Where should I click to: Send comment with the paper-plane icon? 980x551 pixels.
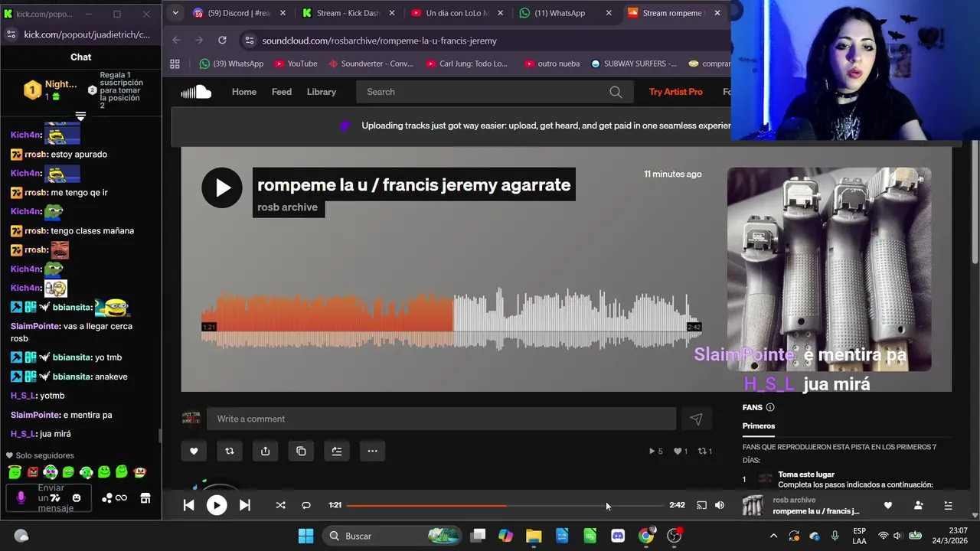pos(696,419)
